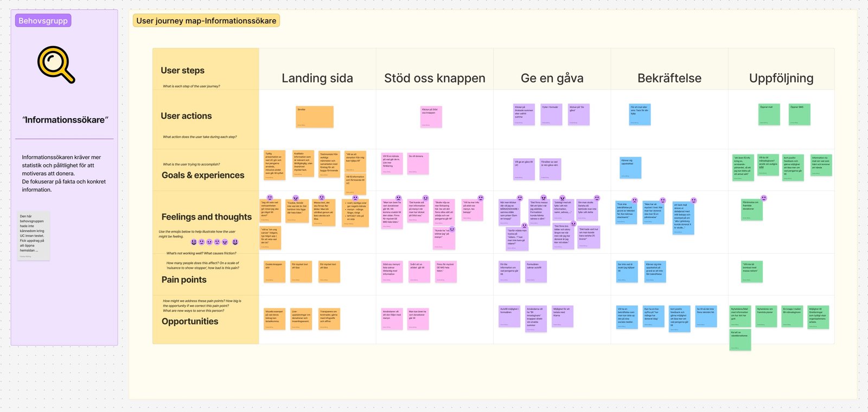Click the magnifying glass icon in Behovsgrupp panel

click(56, 65)
